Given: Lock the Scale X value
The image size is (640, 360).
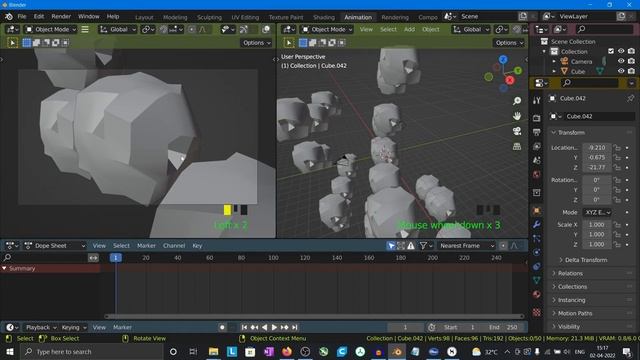Looking at the screenshot, I should 617,225.
